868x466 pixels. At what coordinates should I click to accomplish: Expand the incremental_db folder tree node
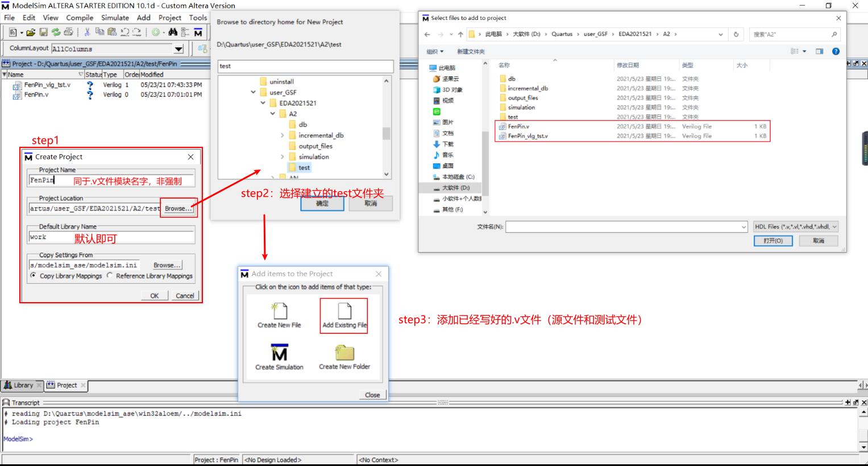point(283,135)
